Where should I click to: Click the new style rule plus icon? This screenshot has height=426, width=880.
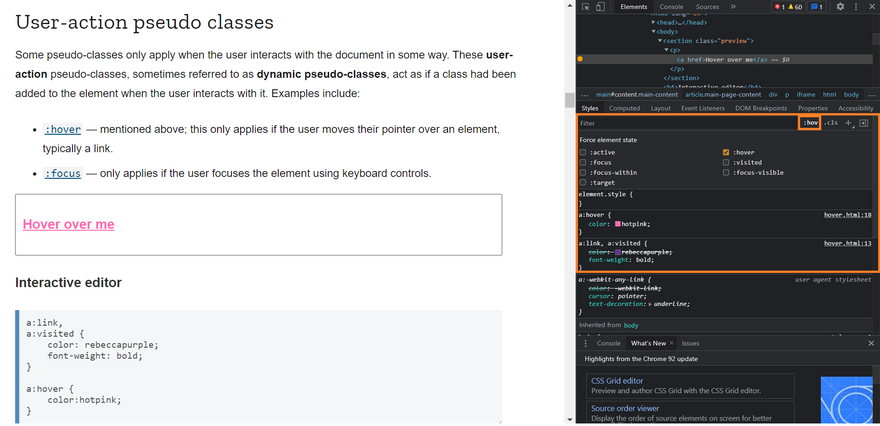click(x=848, y=123)
